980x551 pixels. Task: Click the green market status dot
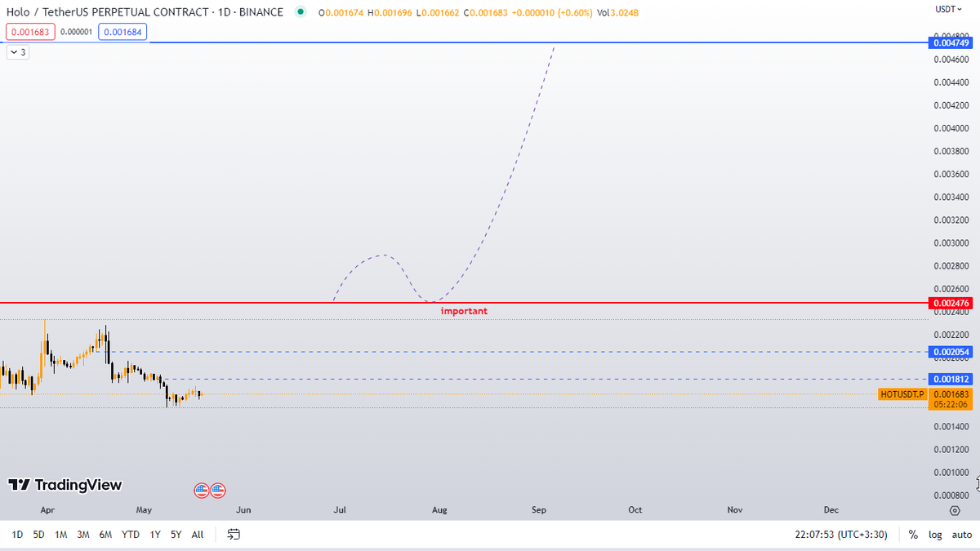tap(301, 12)
